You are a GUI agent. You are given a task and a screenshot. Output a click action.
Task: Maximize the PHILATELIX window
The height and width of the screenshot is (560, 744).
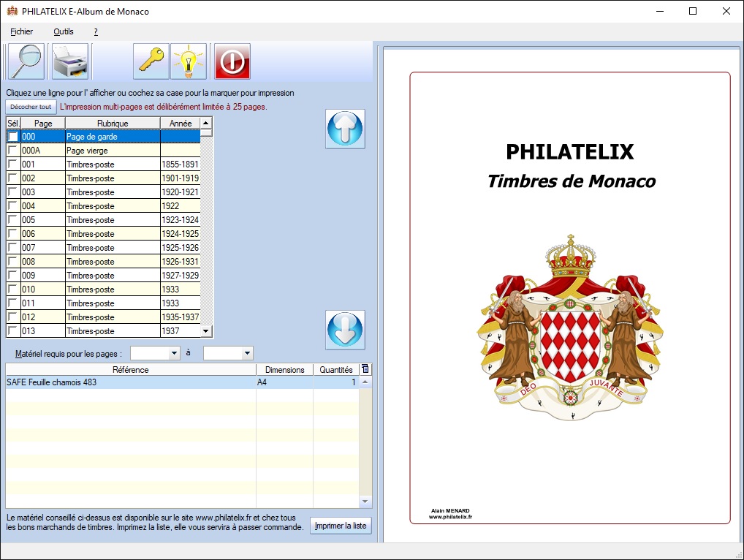(693, 11)
